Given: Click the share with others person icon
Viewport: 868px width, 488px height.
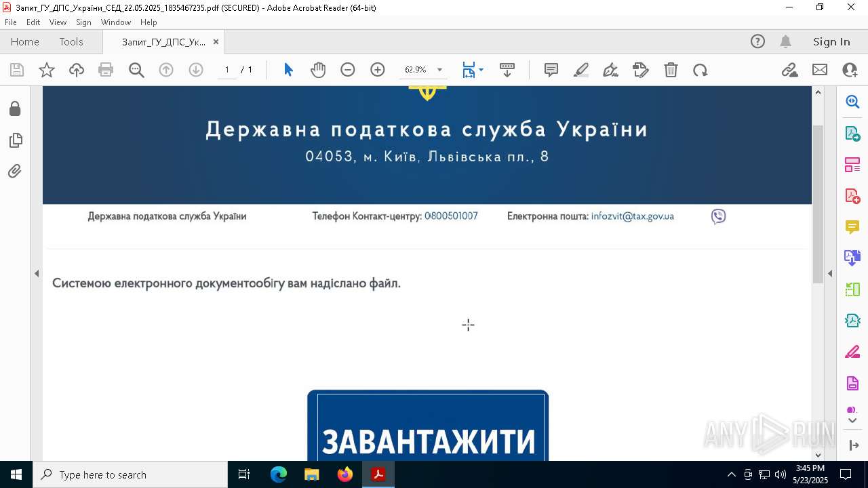Looking at the screenshot, I should 850,70.
